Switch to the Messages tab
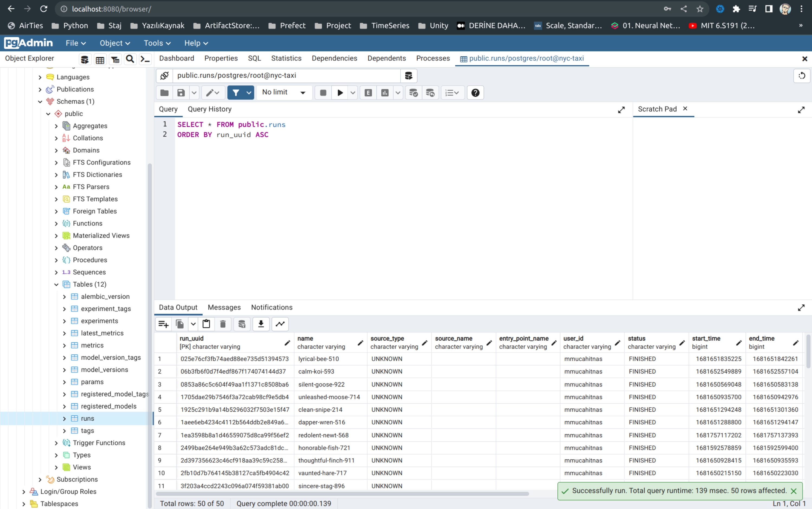 [x=224, y=307]
